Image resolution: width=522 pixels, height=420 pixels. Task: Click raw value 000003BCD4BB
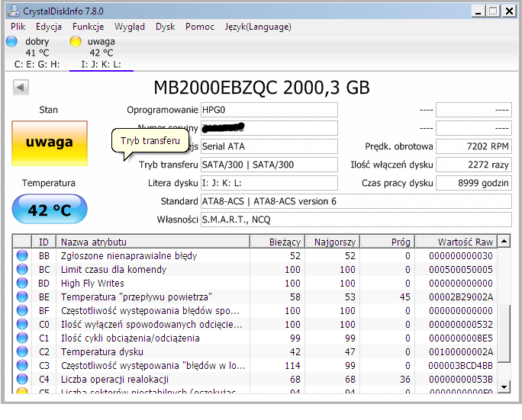pos(461,365)
